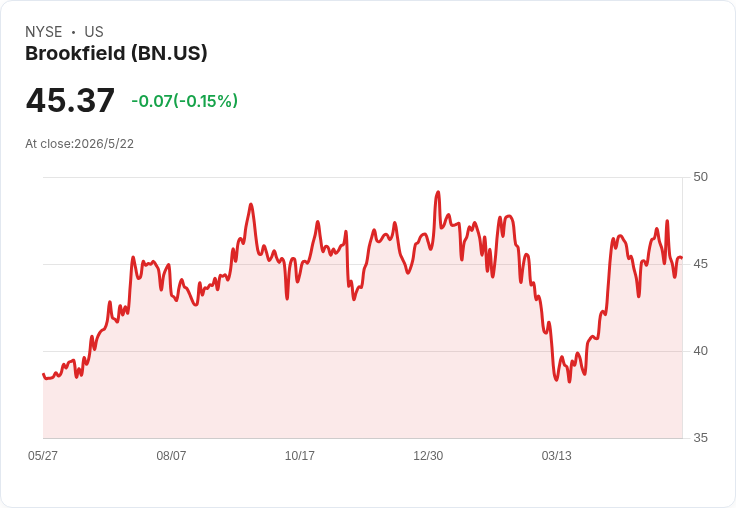Click the starting point of the price line
The height and width of the screenshot is (508, 736).
tap(44, 375)
